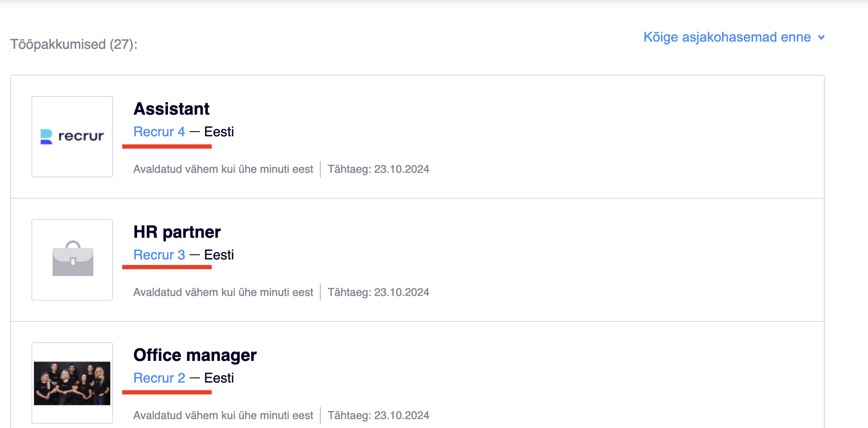The width and height of the screenshot is (868, 428).
Task: Click the Recrur logo on the Assistant job
Action: [x=72, y=136]
